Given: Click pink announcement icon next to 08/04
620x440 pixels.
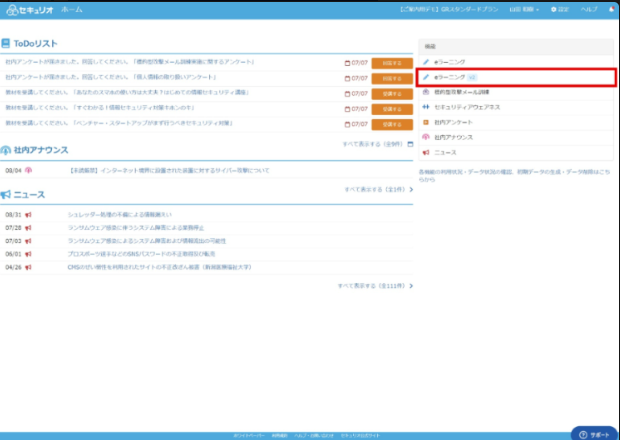Looking at the screenshot, I should 28,170.
